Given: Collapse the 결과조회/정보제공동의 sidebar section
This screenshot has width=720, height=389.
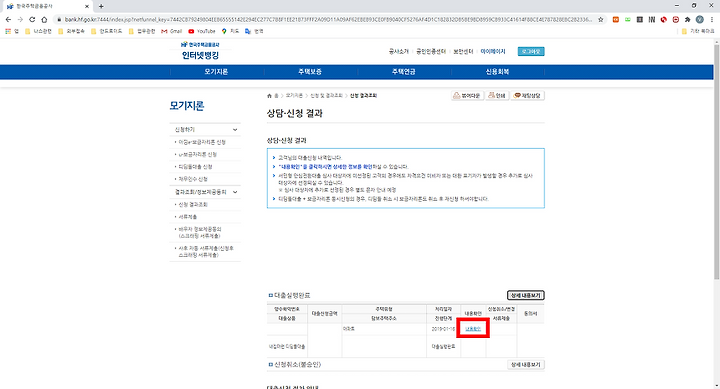Looking at the screenshot, I should [235, 192].
